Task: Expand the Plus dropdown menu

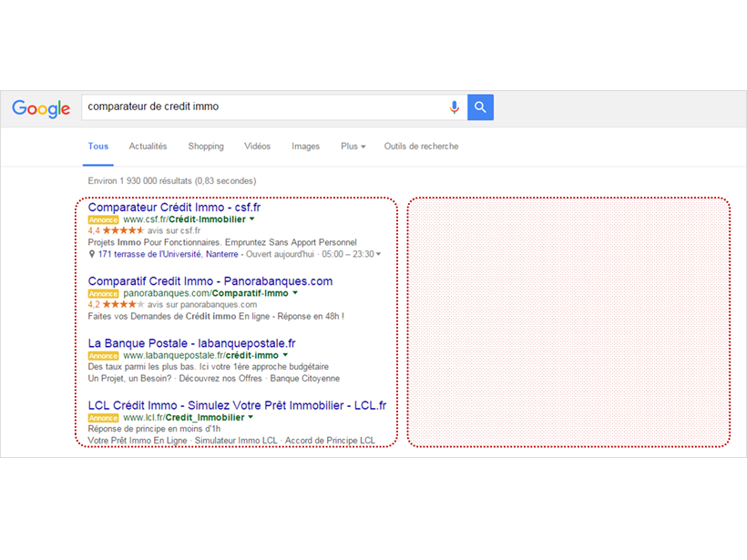Action: pyautogui.click(x=353, y=147)
